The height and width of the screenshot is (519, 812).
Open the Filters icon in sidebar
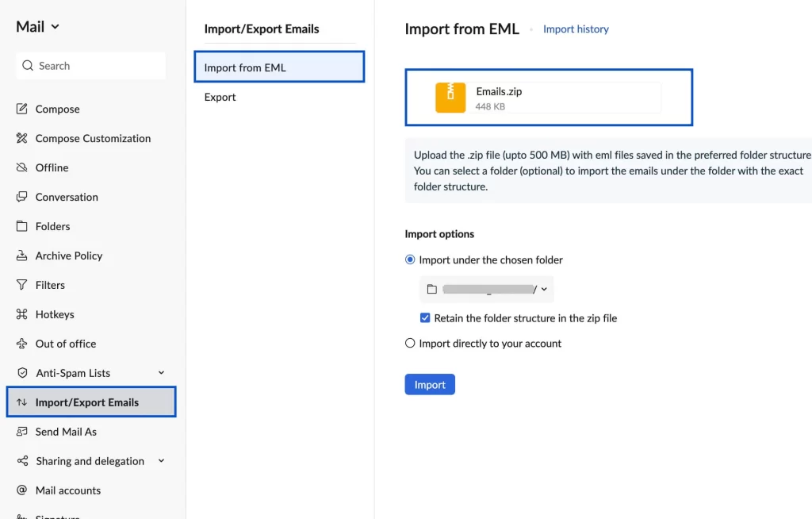click(22, 285)
